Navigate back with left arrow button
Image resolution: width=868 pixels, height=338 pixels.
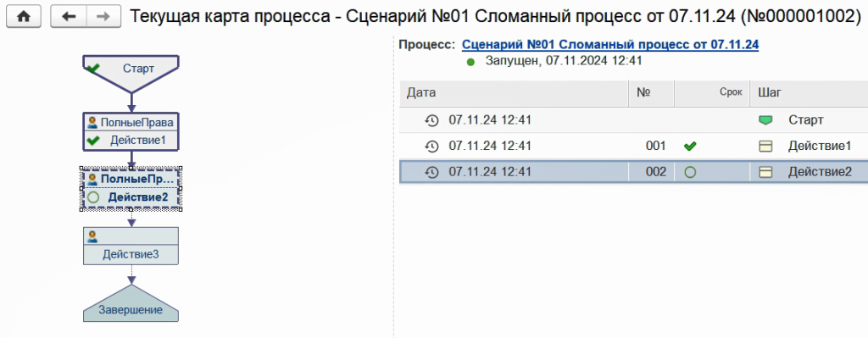pos(68,17)
